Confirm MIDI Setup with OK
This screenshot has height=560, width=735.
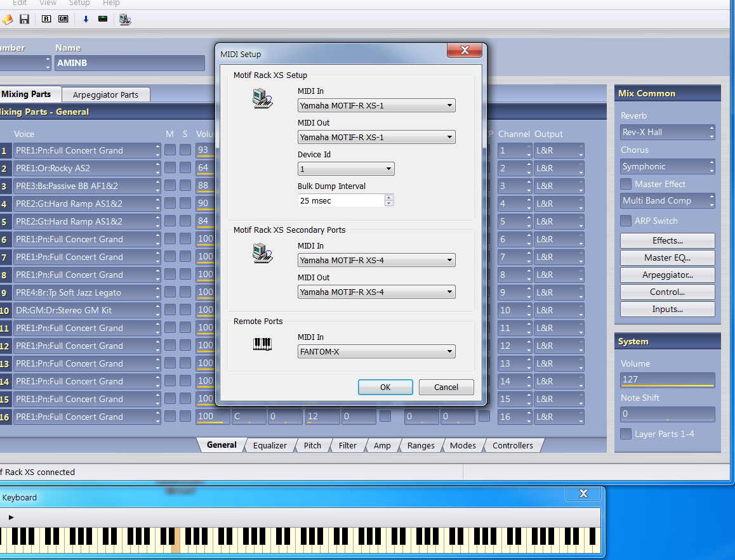tap(385, 387)
